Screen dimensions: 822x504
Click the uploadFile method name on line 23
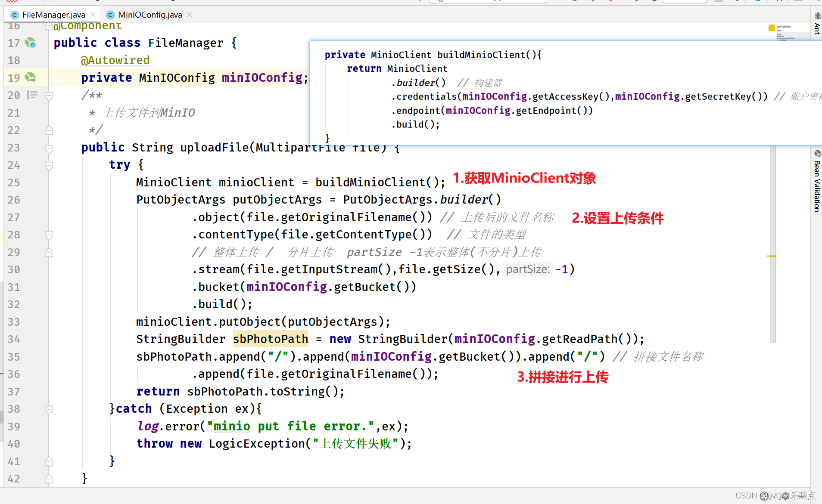215,148
